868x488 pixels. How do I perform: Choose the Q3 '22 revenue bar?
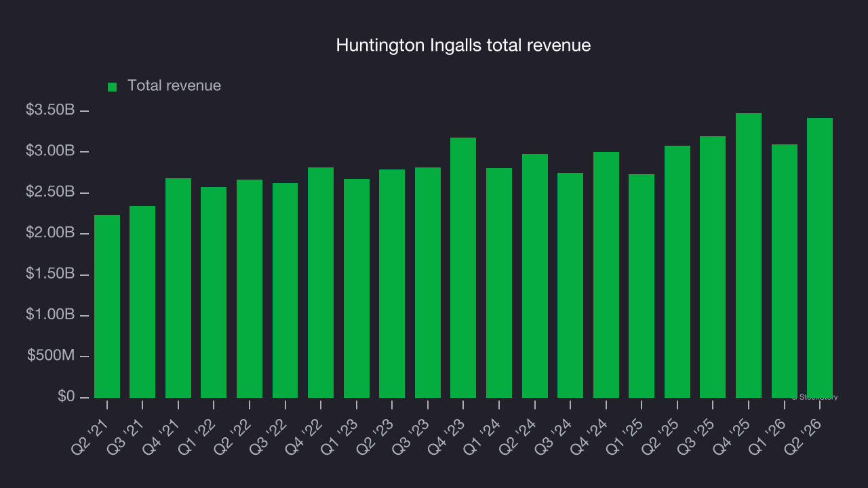coord(285,290)
